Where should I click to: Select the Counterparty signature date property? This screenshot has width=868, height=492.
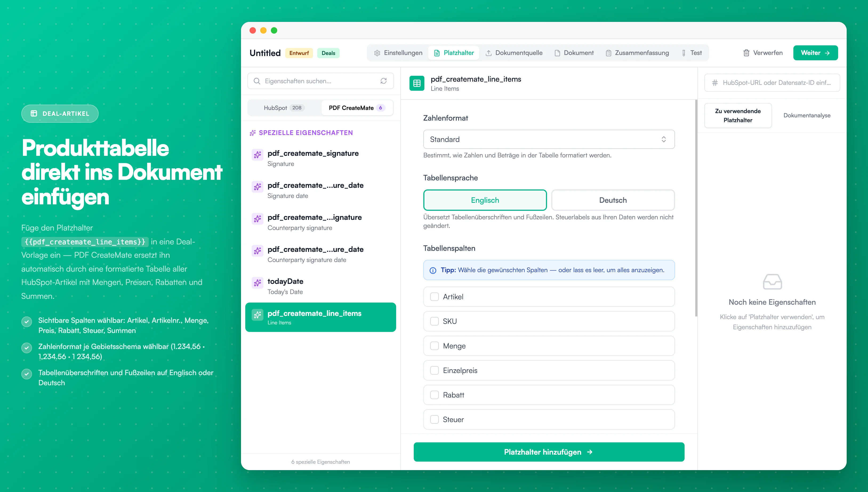(320, 254)
